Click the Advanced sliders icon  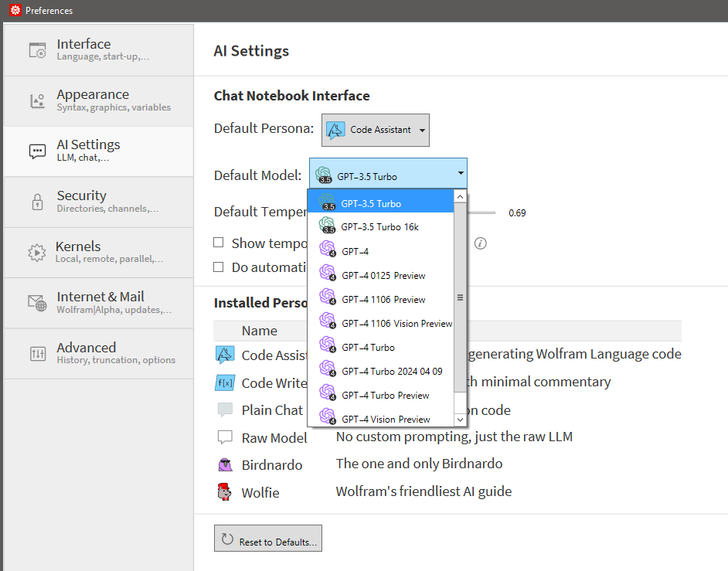pos(38,354)
